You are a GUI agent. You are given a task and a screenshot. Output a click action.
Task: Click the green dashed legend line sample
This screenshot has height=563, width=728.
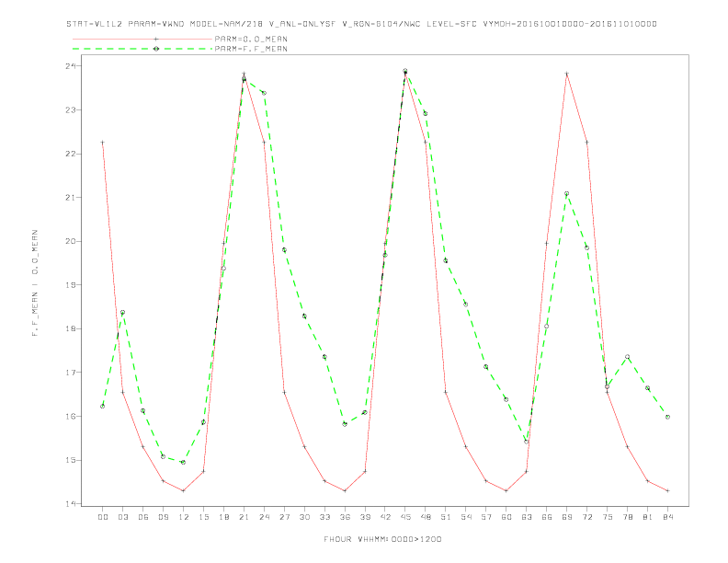pos(142,49)
